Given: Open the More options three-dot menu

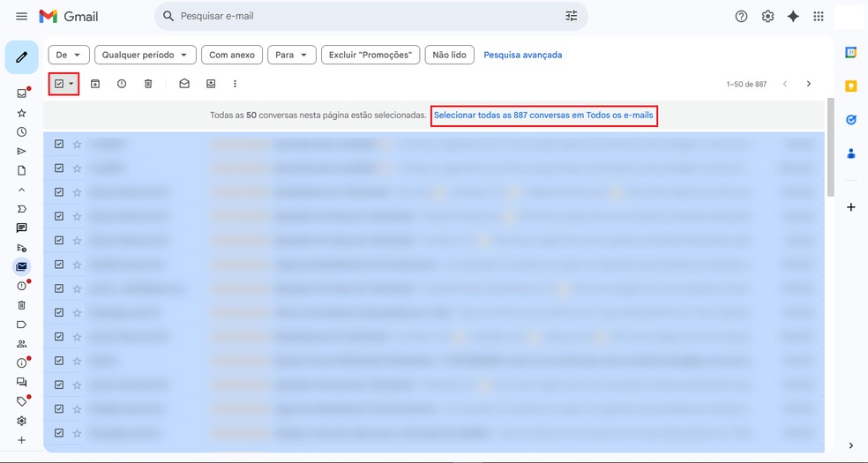Looking at the screenshot, I should coord(235,84).
